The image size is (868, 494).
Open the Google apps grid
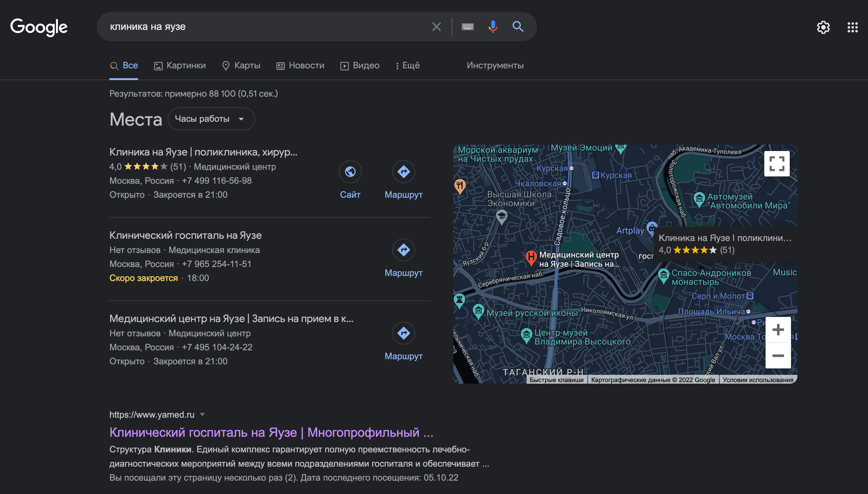point(852,27)
